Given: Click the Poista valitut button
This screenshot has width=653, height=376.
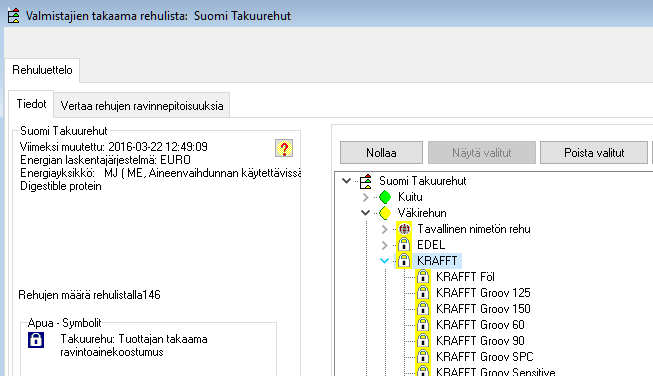Looking at the screenshot, I should click(594, 153).
